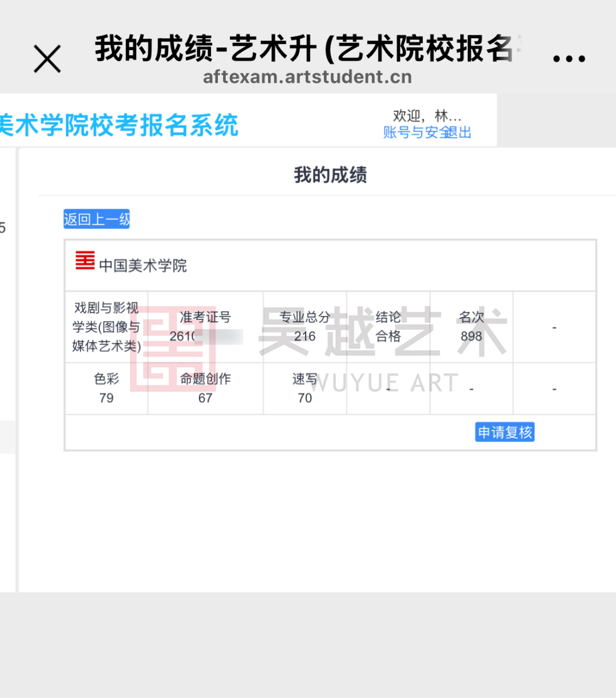Viewport: 616px width, 698px height.
Task: Click the 我的成绩 page heading
Action: (330, 175)
